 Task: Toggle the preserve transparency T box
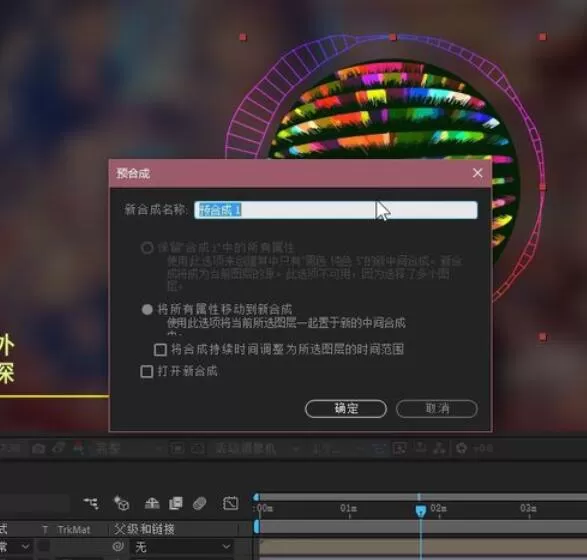tap(44, 547)
